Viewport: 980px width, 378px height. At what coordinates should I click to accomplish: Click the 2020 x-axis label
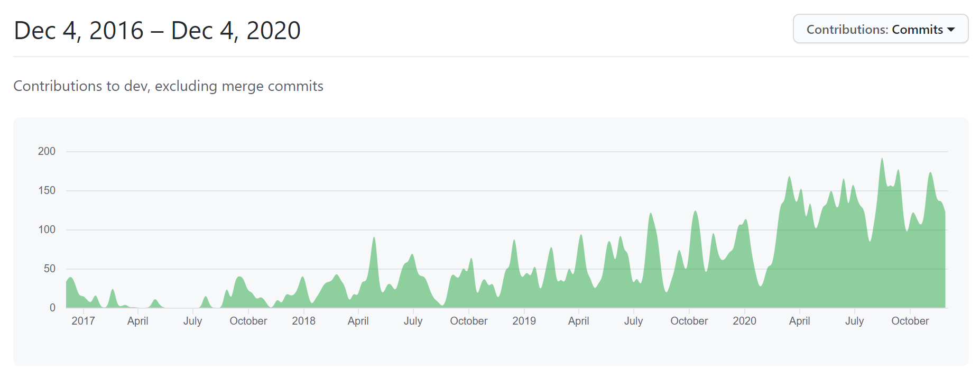[744, 321]
